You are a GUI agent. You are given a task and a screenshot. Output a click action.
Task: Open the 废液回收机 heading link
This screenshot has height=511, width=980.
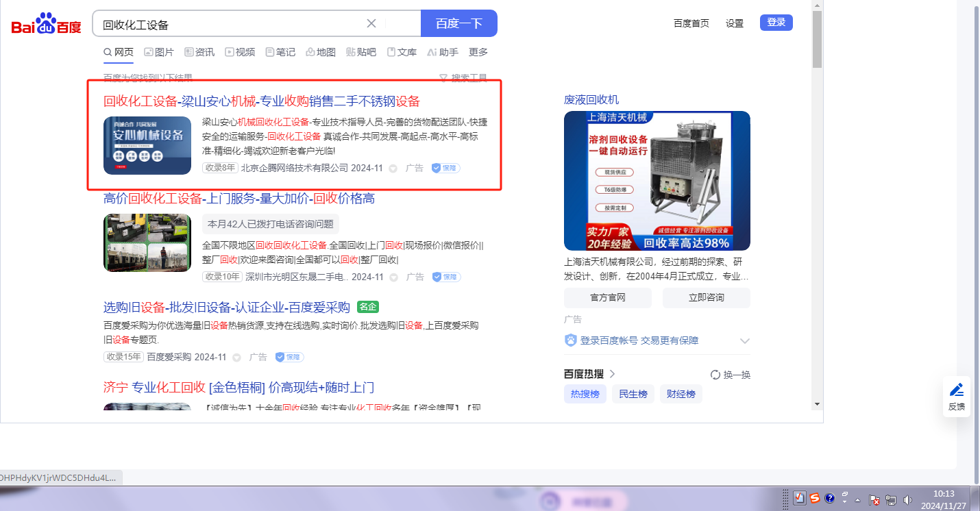[x=591, y=99]
